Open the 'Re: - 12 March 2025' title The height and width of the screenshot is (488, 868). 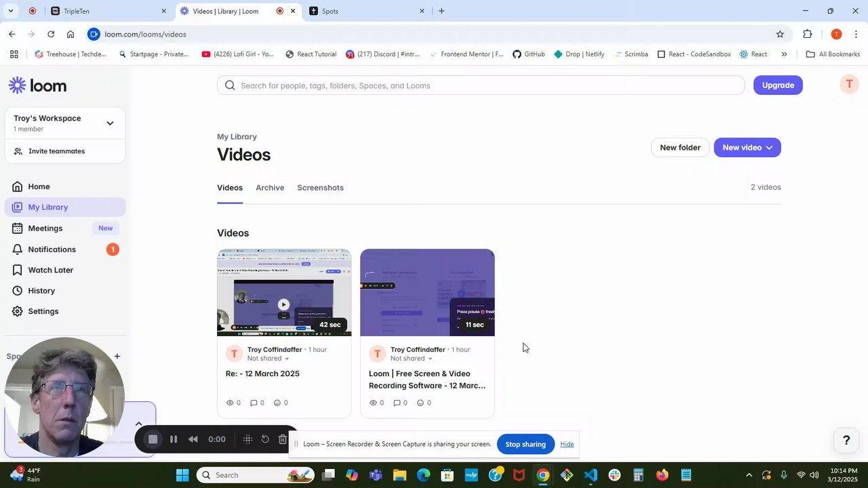(x=262, y=373)
